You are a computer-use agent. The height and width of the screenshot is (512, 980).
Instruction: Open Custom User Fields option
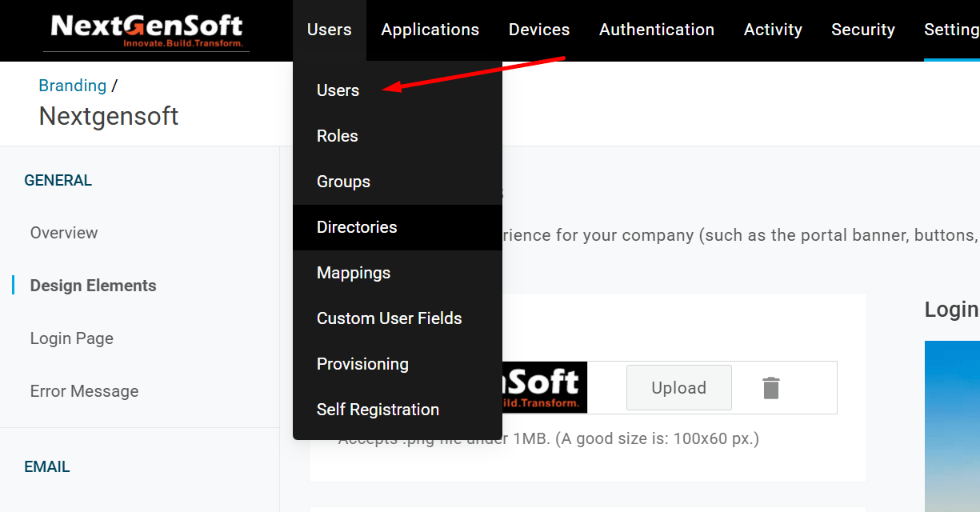pos(389,318)
